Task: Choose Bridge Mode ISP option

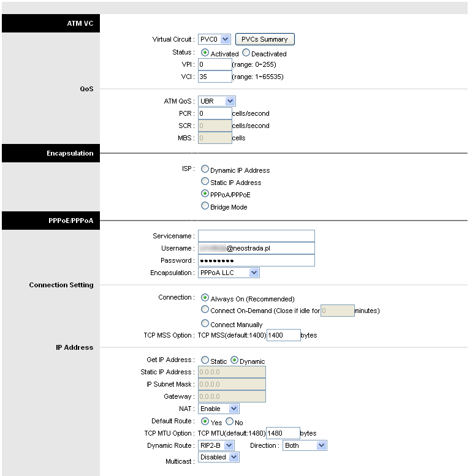Action: pyautogui.click(x=205, y=206)
